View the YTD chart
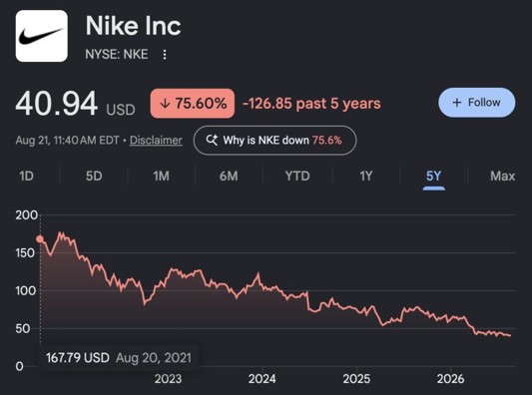 click(297, 176)
